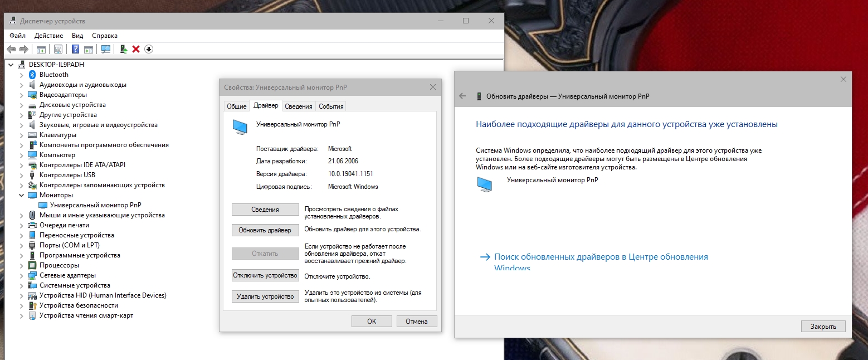
Task: Expand Устройства HID (Human Interface Devices) category
Action: (x=21, y=295)
